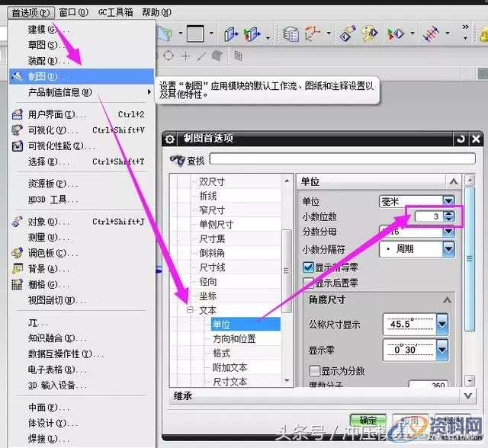Click the 栅格 grid icon entry
Viewport: 488px width, 448px height.
pos(17,284)
